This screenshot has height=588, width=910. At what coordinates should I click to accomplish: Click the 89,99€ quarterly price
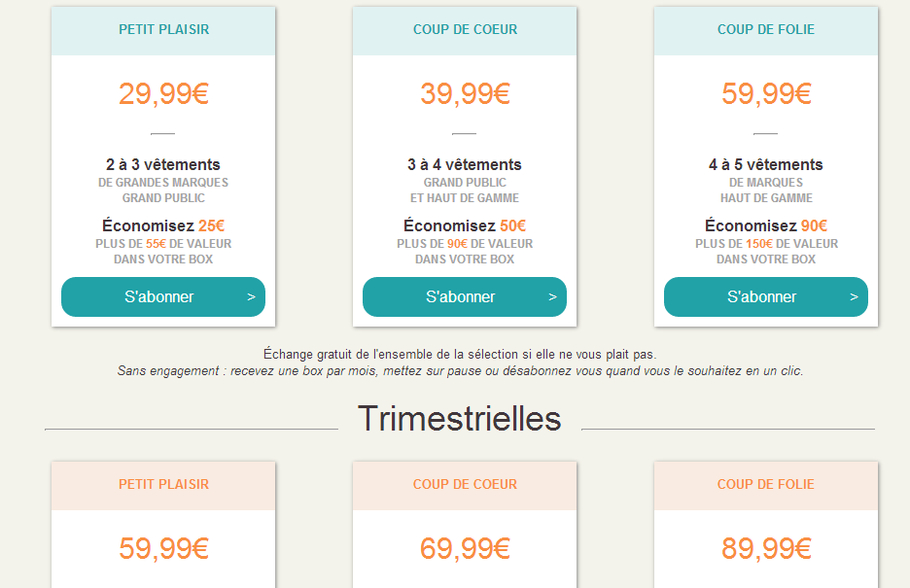766,549
